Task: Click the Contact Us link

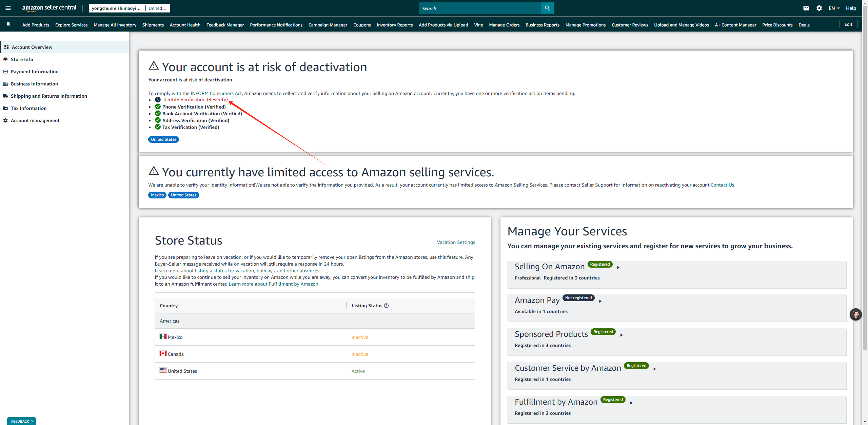Action: (x=722, y=185)
